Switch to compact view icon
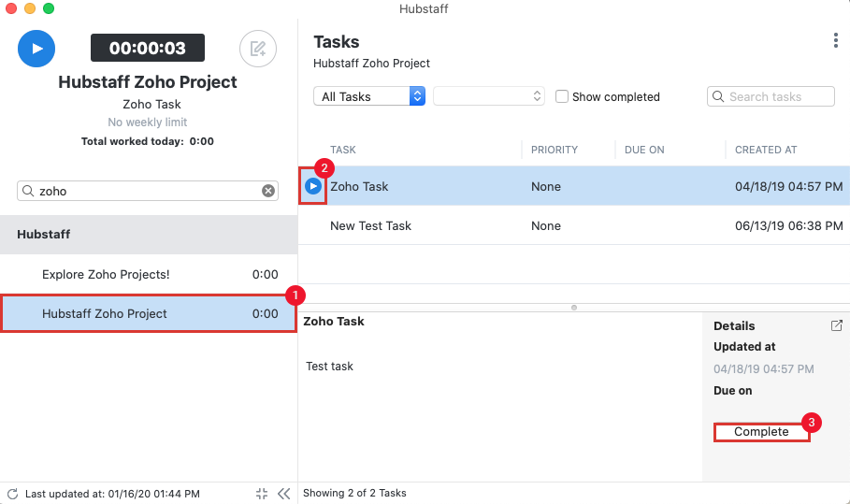This screenshot has width=850, height=504. [262, 494]
